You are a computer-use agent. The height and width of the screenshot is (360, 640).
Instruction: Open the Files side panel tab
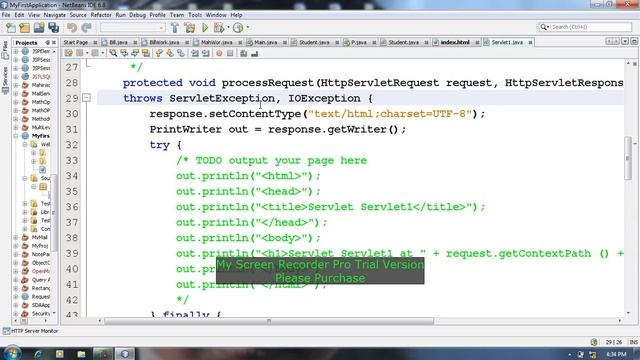click(5, 49)
